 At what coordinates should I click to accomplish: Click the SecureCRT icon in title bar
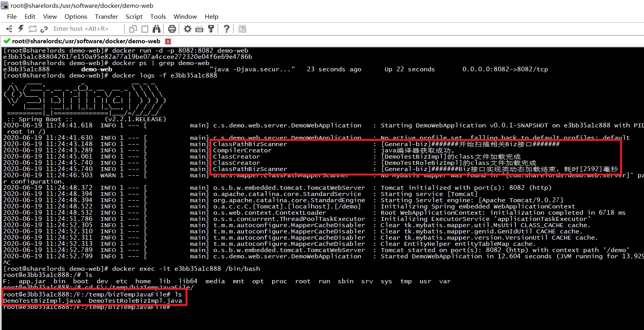coord(5,5)
